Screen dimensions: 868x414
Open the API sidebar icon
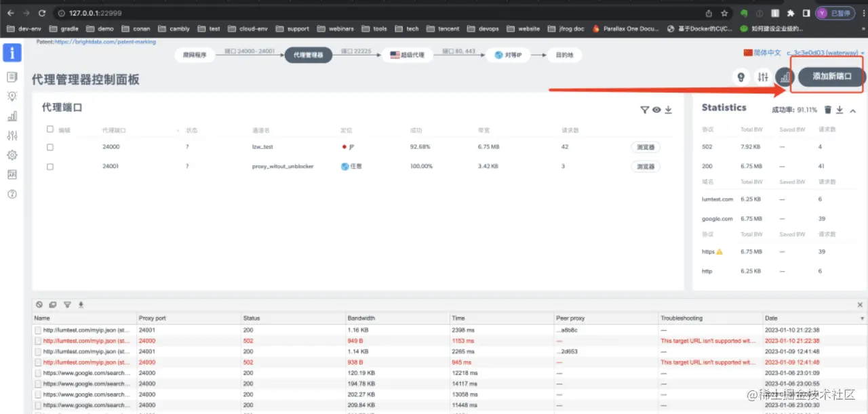tap(12, 174)
